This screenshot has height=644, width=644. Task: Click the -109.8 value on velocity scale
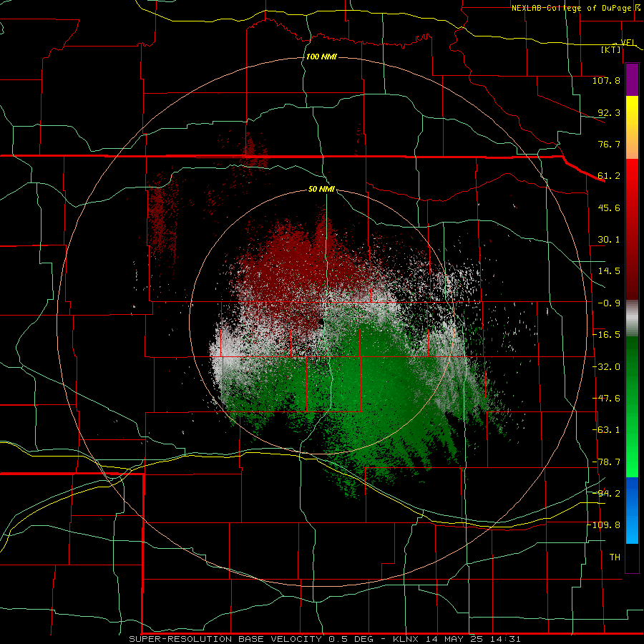604,525
